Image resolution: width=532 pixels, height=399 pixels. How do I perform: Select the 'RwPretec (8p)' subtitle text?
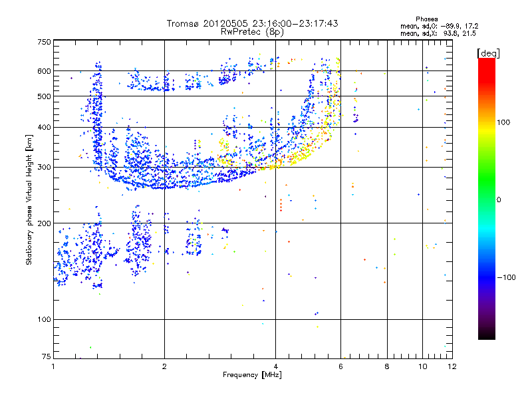coord(252,32)
